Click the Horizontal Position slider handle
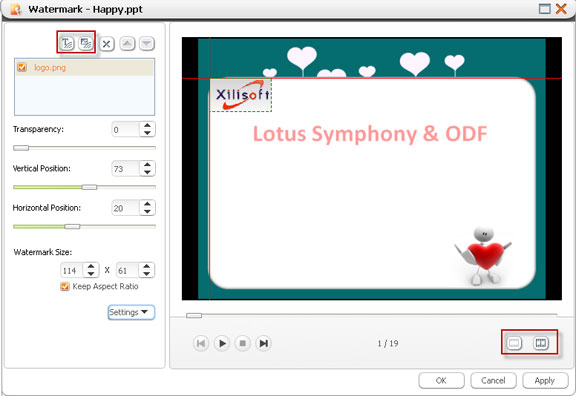The image size is (576, 396). coord(72,226)
